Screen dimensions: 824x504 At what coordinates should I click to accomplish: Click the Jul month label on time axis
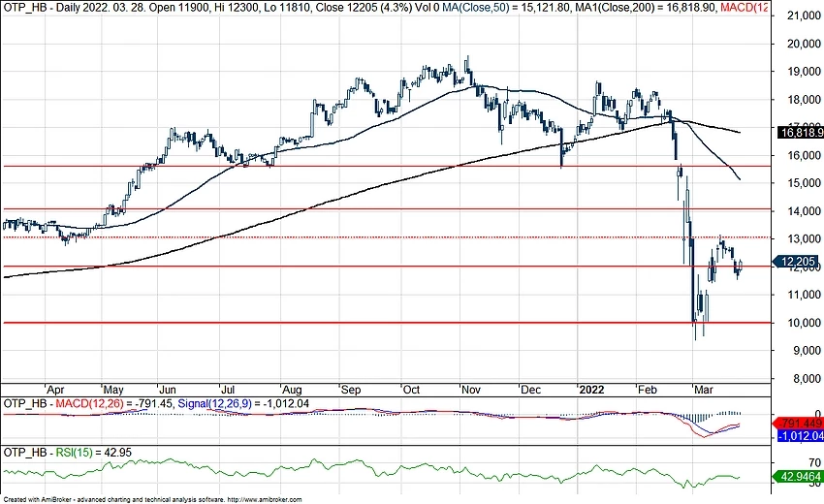[227, 390]
